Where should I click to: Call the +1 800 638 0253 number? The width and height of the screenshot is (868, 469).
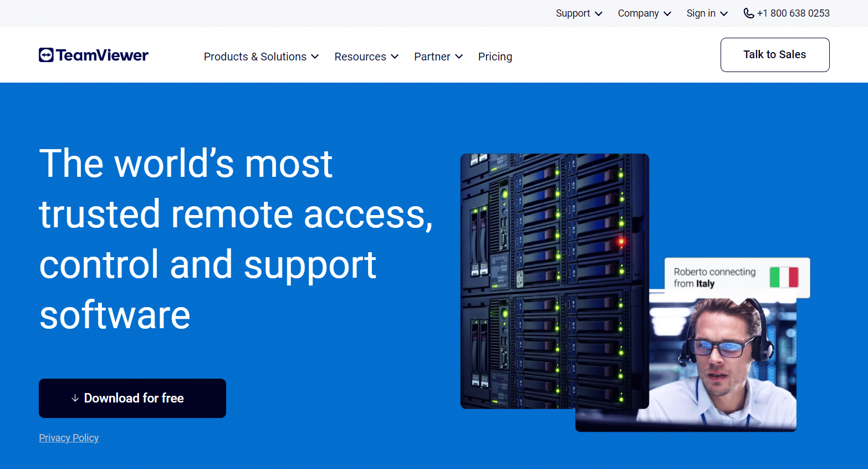click(793, 13)
